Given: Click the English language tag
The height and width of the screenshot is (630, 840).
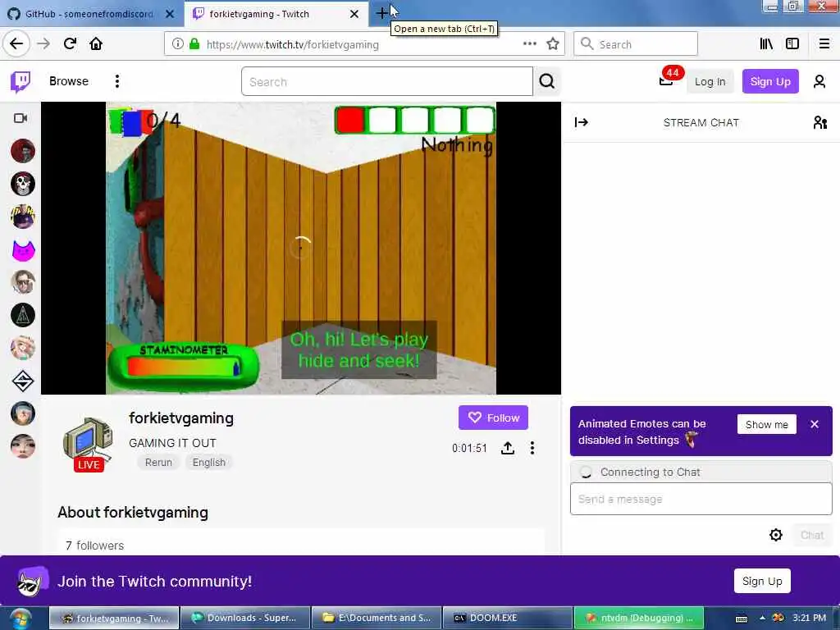Looking at the screenshot, I should [x=209, y=463].
